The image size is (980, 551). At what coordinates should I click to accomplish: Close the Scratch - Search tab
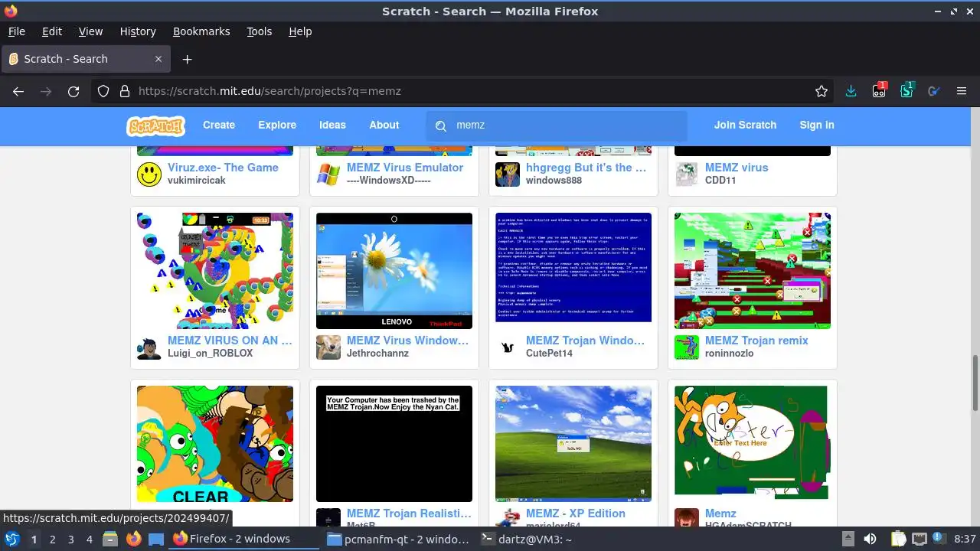[x=158, y=59]
